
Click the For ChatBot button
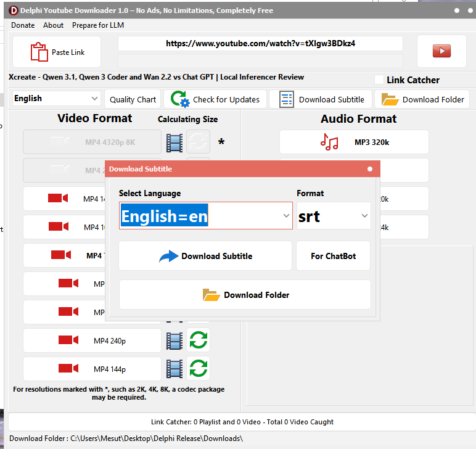[334, 256]
